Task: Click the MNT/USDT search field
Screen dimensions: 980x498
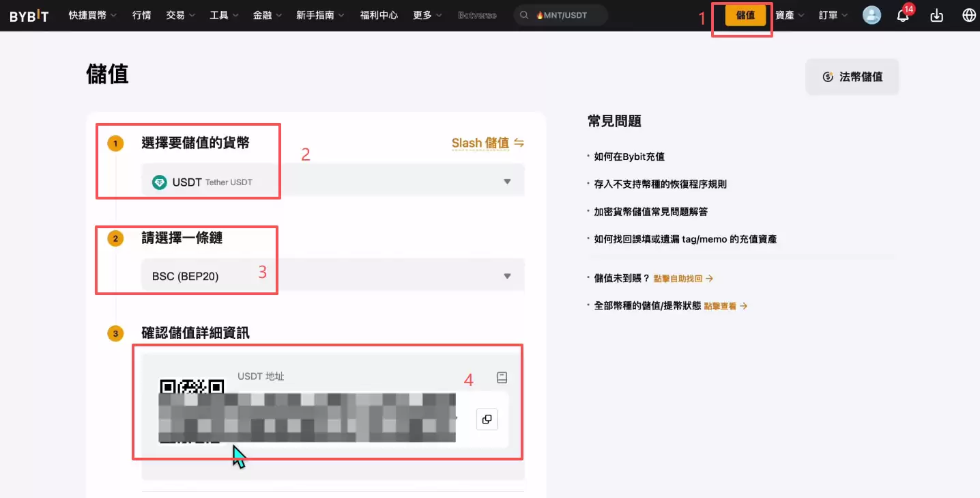Action: [x=564, y=14]
